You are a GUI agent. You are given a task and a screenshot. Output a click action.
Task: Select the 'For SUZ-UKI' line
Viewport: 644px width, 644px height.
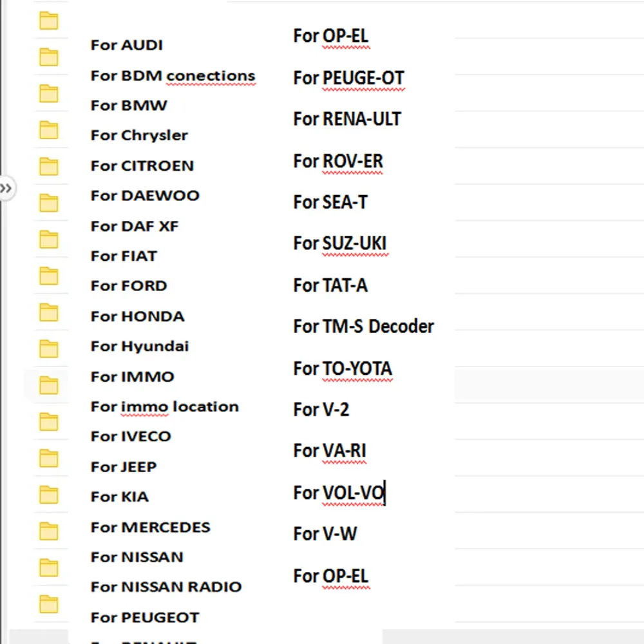340,243
